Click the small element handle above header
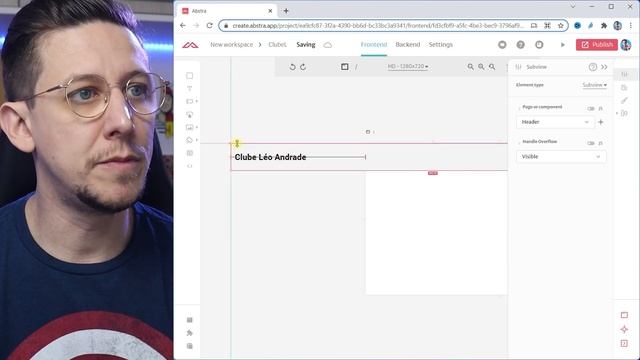Screen dimensions: 640x360 tap(368, 132)
